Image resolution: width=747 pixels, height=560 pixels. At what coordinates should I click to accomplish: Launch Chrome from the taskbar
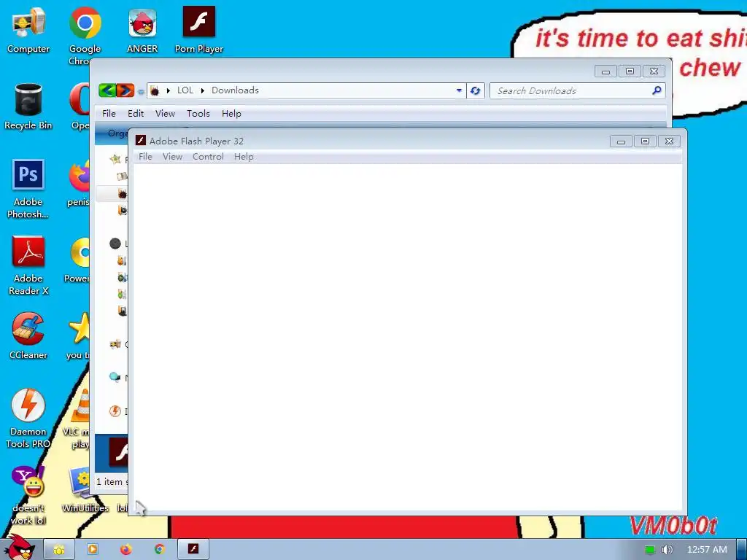(160, 550)
